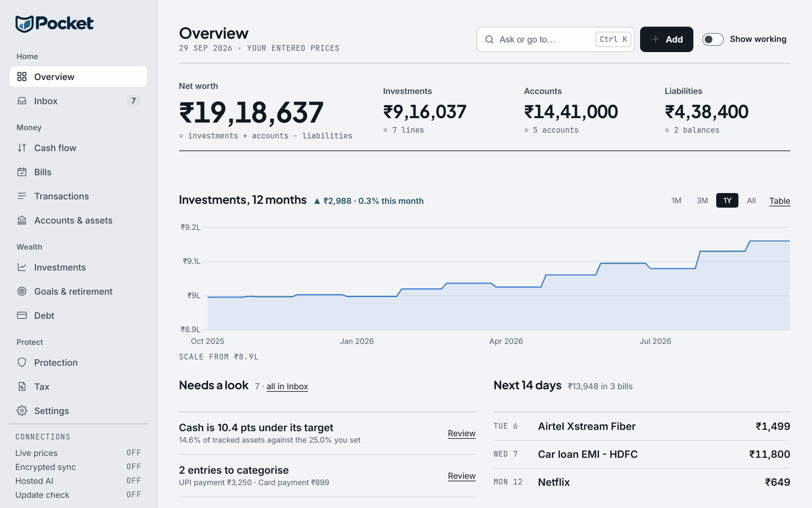Click the Bills calendar icon
The width and height of the screenshot is (812, 508).
[x=22, y=172]
